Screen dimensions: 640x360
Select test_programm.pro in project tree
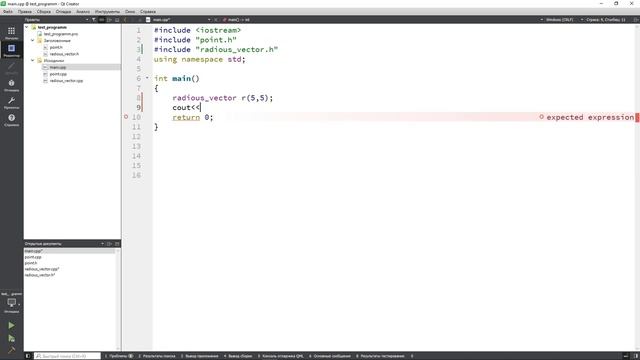point(61,34)
